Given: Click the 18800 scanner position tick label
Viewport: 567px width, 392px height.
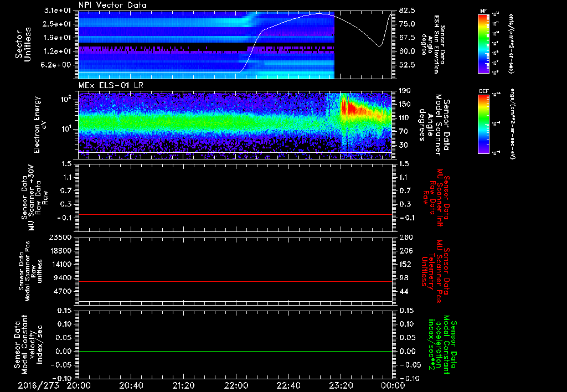Looking at the screenshot, I should (x=61, y=251).
